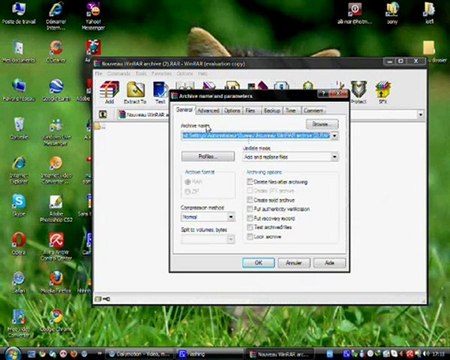The image size is (450, 360).
Task: Switch to Nouveau WinRAR arc taskbar button
Action: (281, 354)
